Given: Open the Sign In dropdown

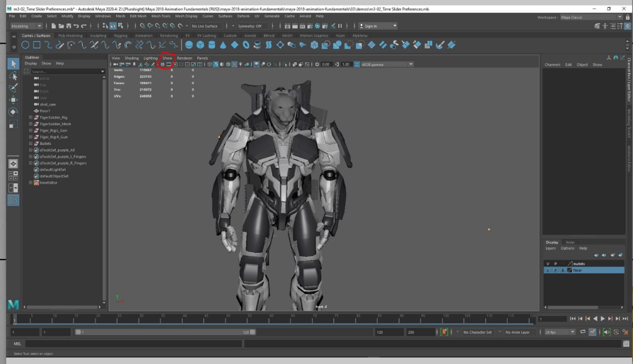Looking at the screenshot, I should coord(378,26).
